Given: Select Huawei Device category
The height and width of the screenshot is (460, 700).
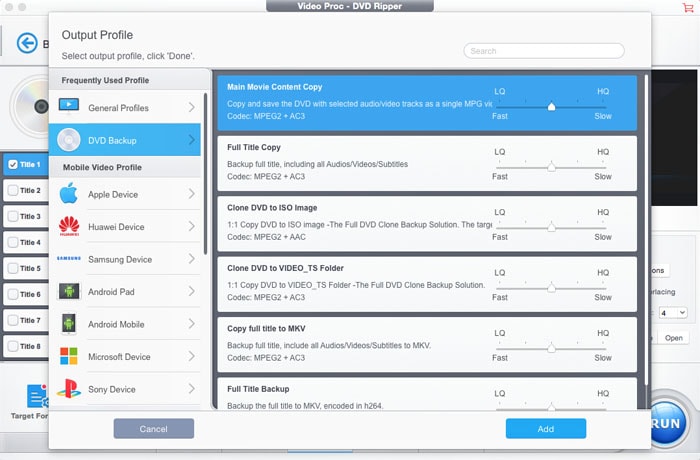Looking at the screenshot, I should click(125, 226).
